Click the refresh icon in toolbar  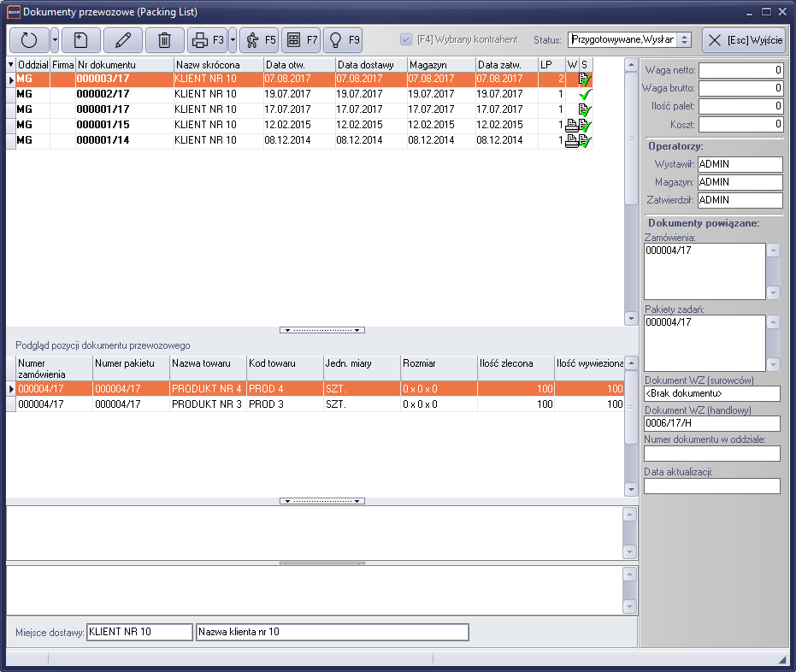point(28,40)
